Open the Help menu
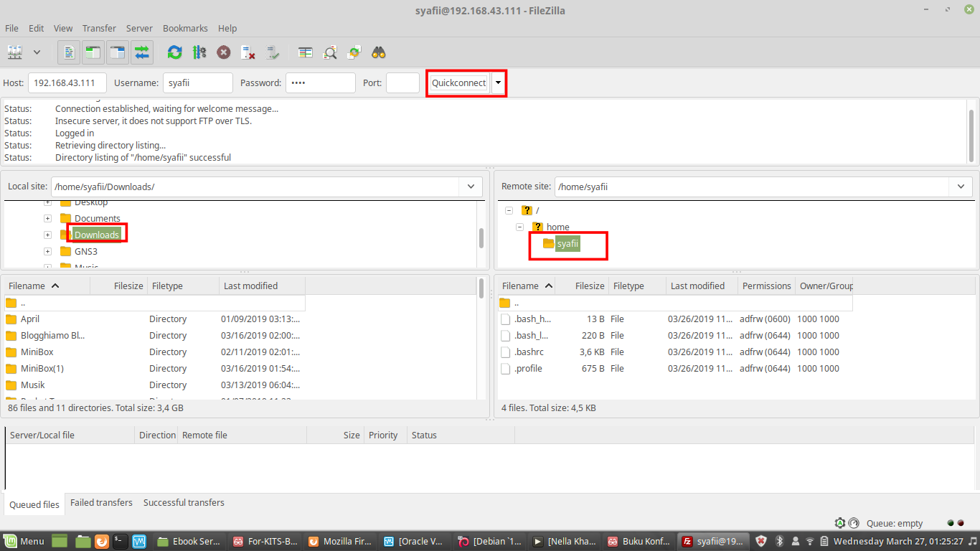980x551 pixels. (227, 28)
